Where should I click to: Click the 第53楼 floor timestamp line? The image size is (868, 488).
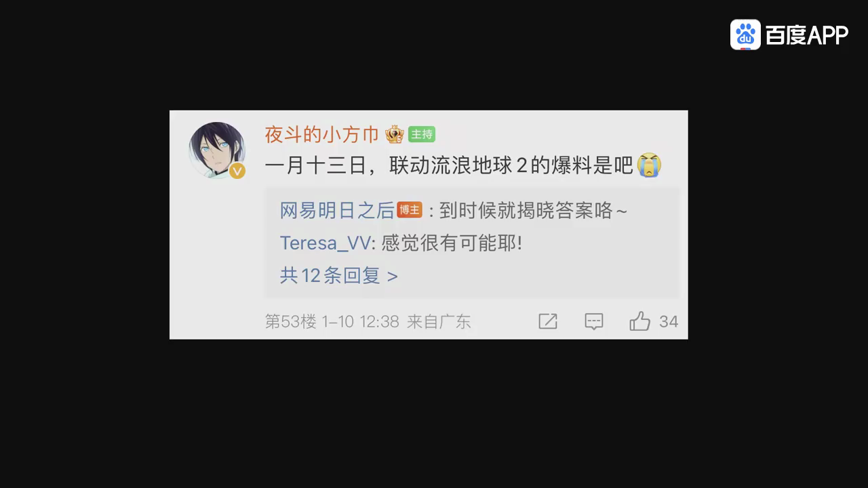click(x=368, y=322)
